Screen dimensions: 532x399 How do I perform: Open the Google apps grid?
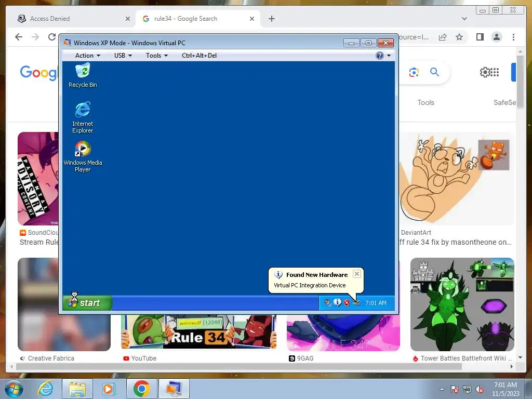point(495,72)
